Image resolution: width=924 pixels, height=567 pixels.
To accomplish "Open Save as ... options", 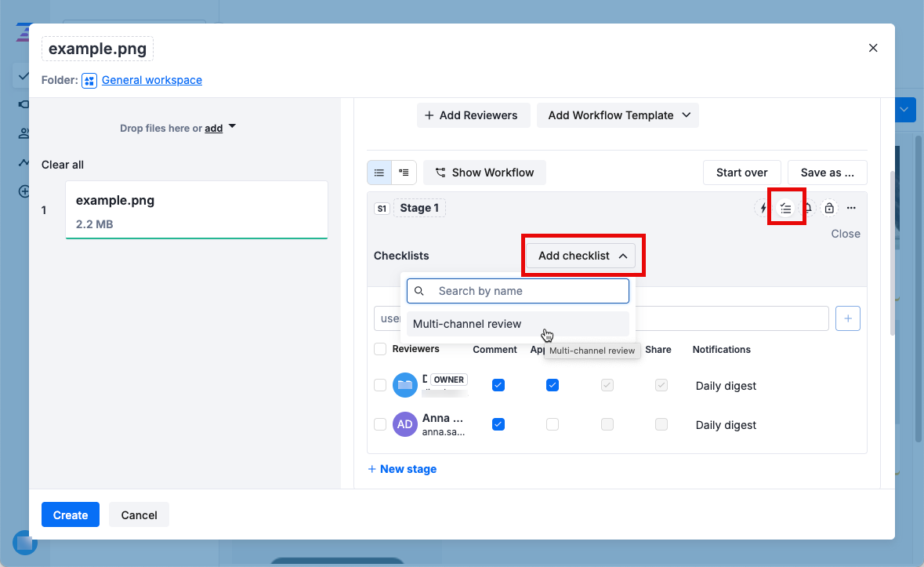I will 827,173.
